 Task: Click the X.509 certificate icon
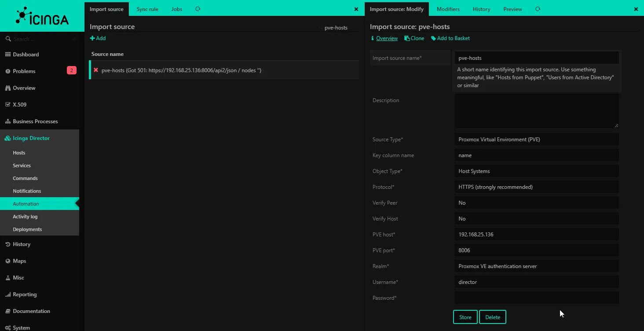tap(8, 105)
